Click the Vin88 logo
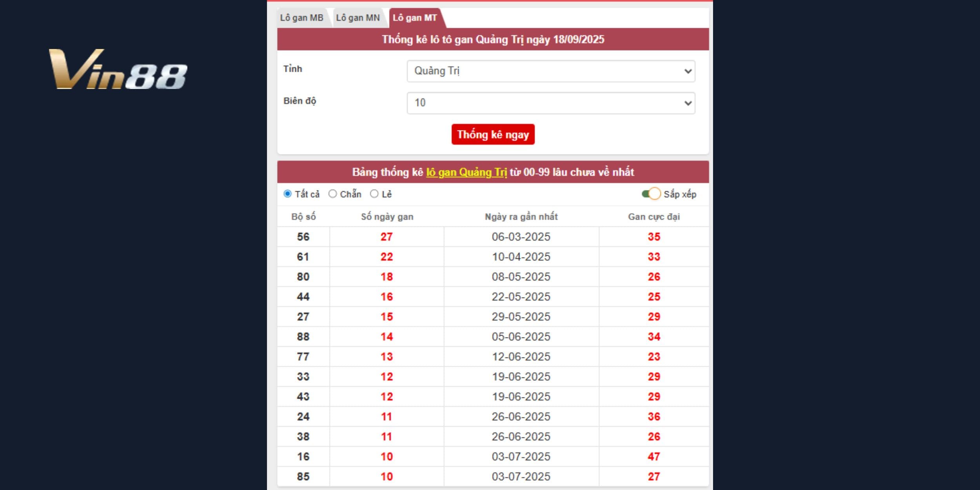Viewport: 980px width, 490px height. pyautogui.click(x=118, y=69)
